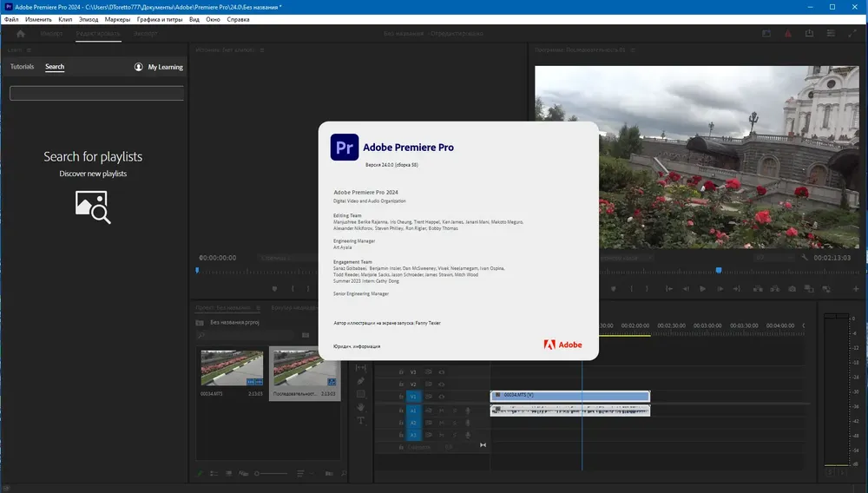The width and height of the screenshot is (868, 493).
Task: Select the Type tool in the toolbar
Action: [x=361, y=420]
